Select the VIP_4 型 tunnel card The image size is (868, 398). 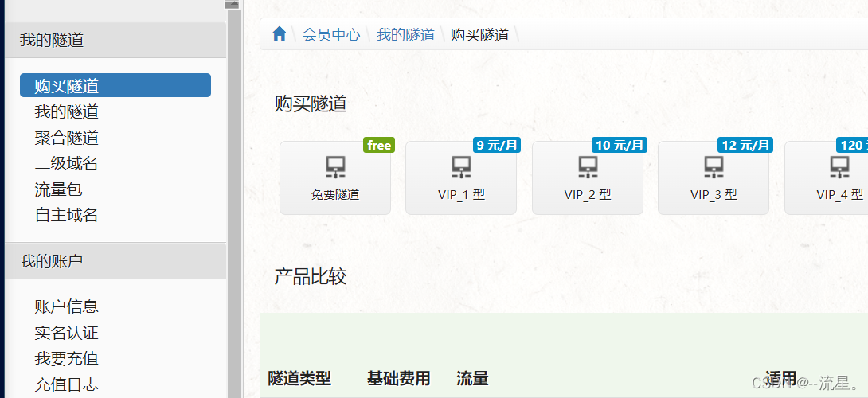(827, 178)
